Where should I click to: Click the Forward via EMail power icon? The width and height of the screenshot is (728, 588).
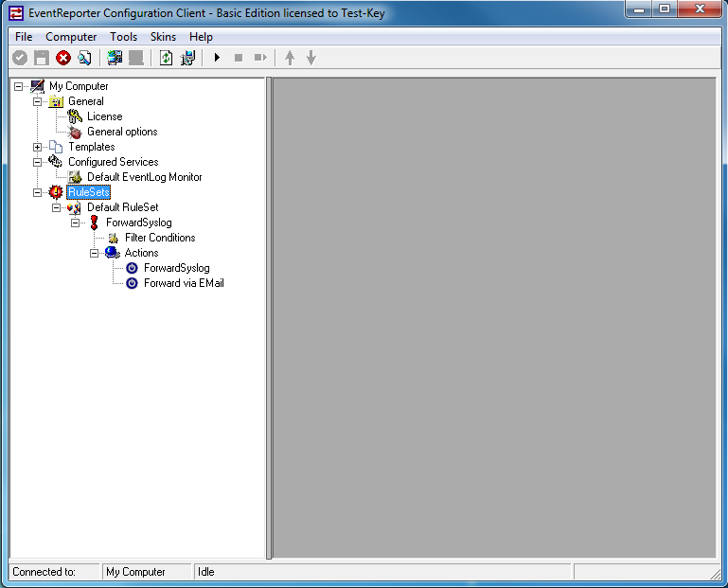[x=132, y=283]
